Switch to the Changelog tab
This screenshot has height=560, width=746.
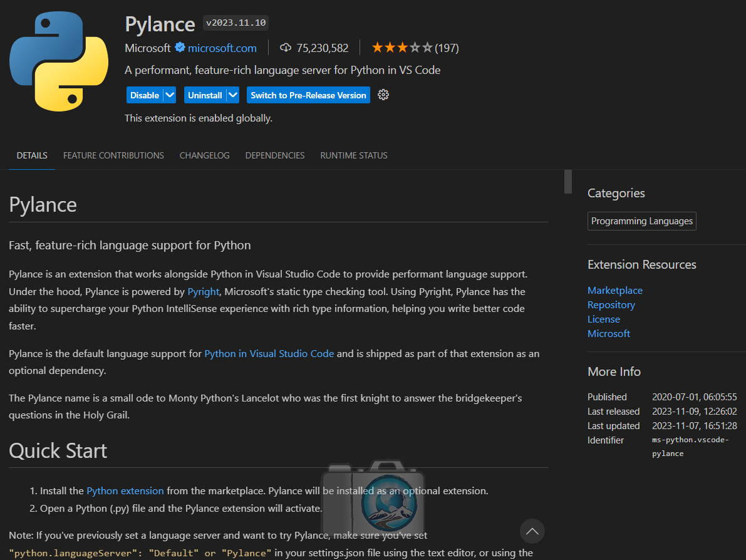204,155
